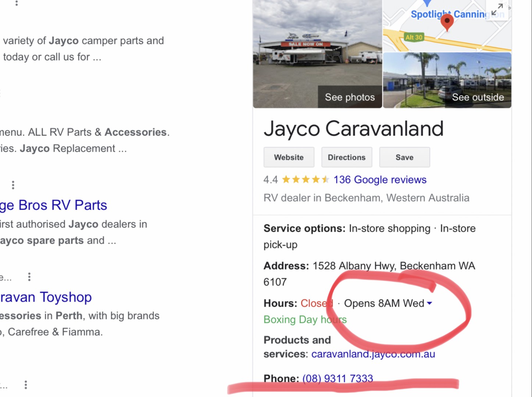Screen dimensions: 532x397
Task: Click Opens 8AM Wed hours text
Action: pyautogui.click(x=384, y=303)
